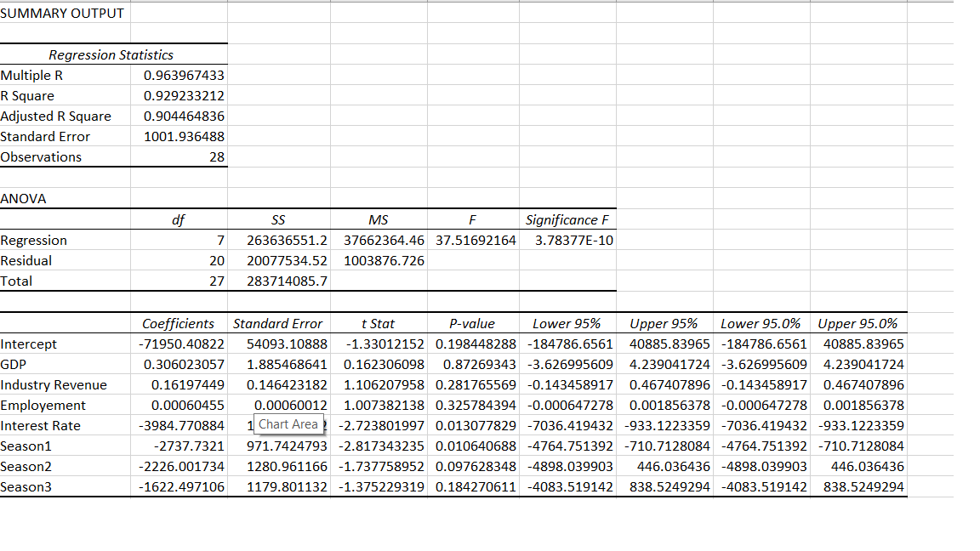Click the Lower 95.0% column header

(x=761, y=323)
